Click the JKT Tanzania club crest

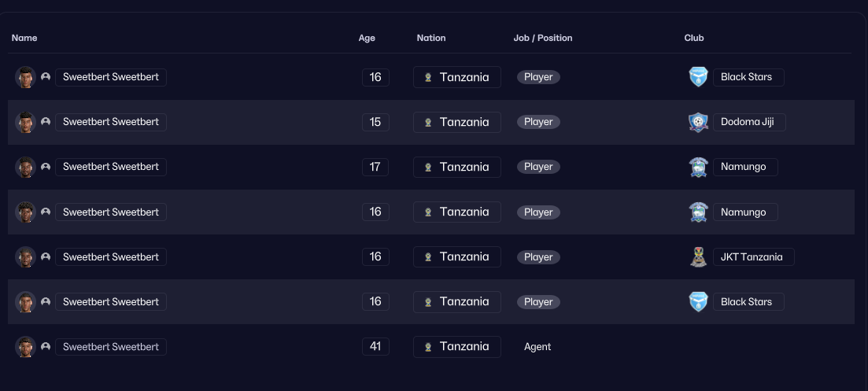coord(699,256)
